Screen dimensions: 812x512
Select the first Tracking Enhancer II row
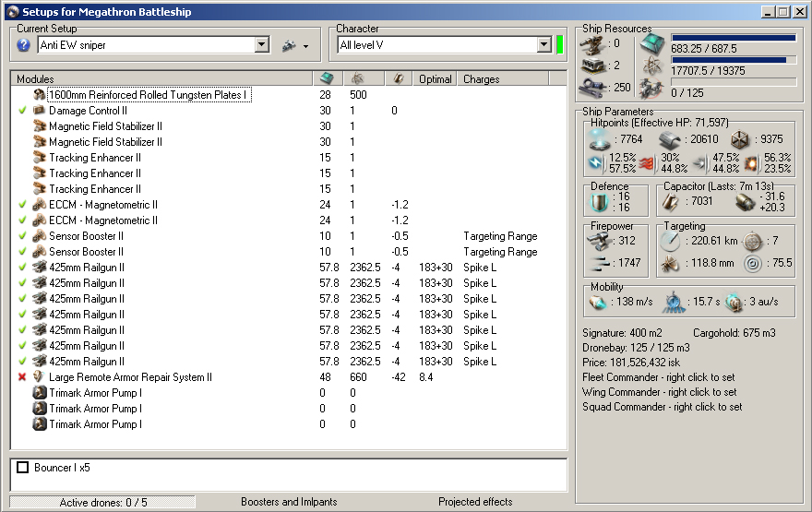click(x=288, y=158)
